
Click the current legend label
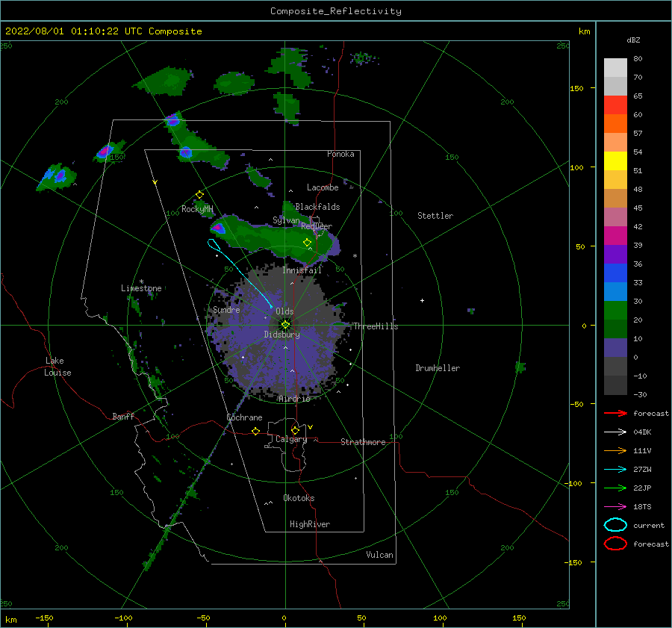(649, 526)
